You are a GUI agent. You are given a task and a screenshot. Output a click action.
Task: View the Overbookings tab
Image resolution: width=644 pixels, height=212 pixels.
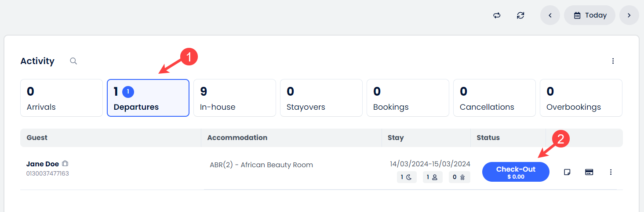click(x=581, y=98)
